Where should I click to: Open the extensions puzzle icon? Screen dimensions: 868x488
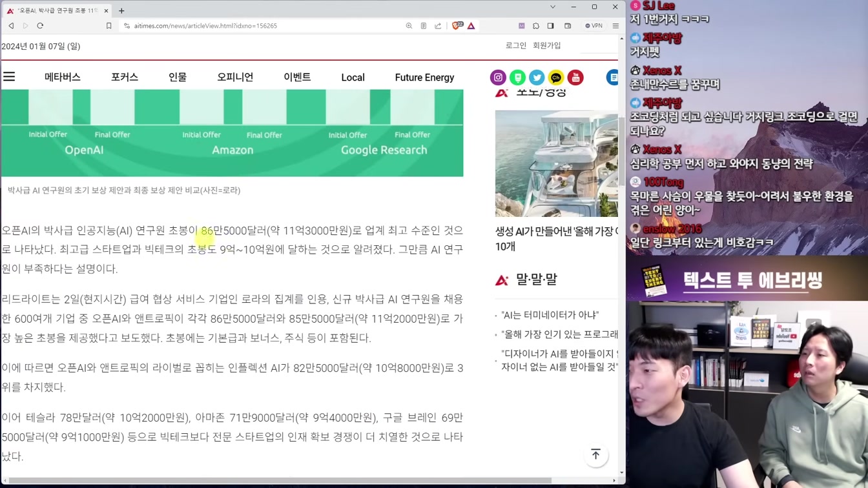pyautogui.click(x=536, y=26)
